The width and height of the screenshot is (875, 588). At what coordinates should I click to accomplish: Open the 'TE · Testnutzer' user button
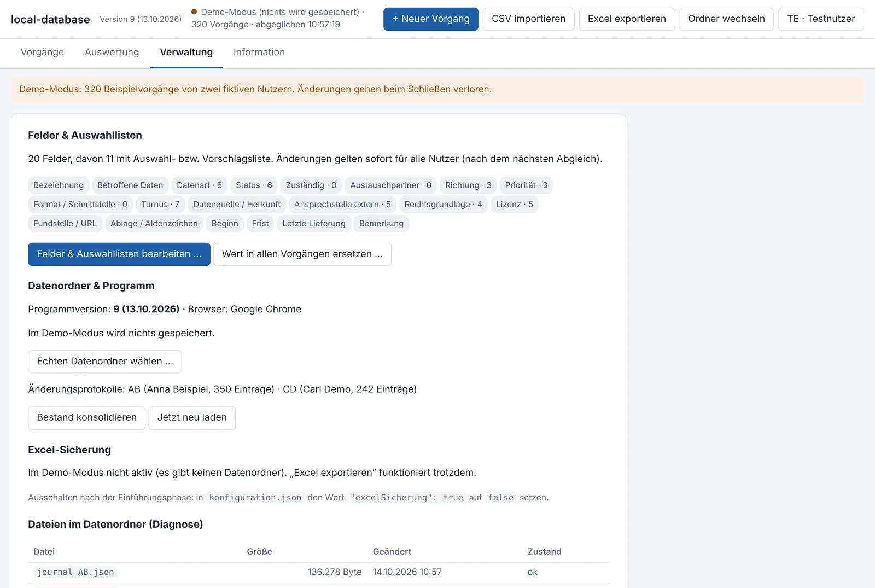point(821,19)
